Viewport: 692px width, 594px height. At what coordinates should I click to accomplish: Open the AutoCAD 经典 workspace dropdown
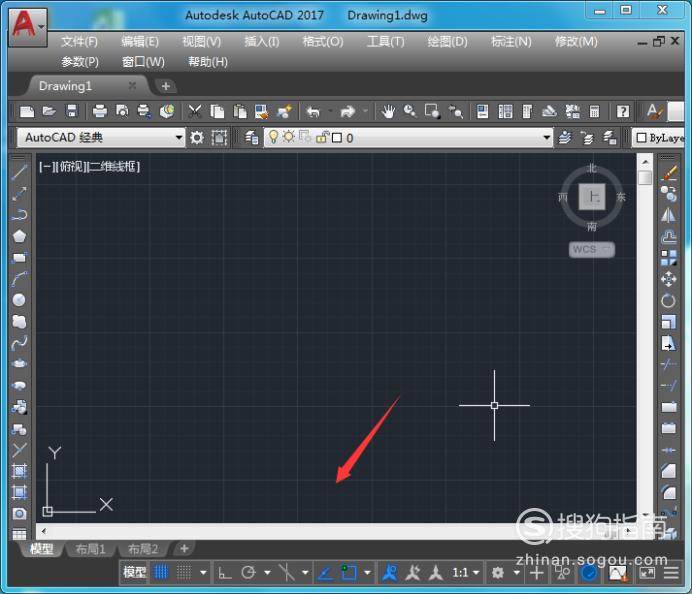coord(179,138)
